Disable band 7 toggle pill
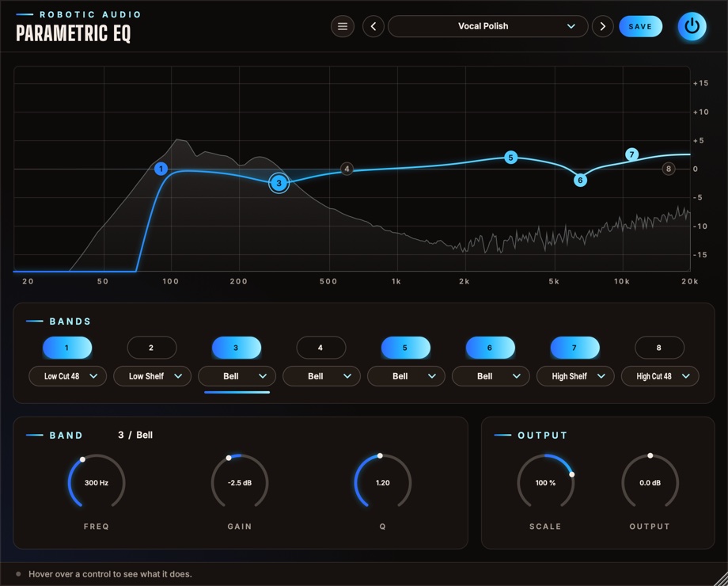The image size is (728, 586). click(574, 348)
